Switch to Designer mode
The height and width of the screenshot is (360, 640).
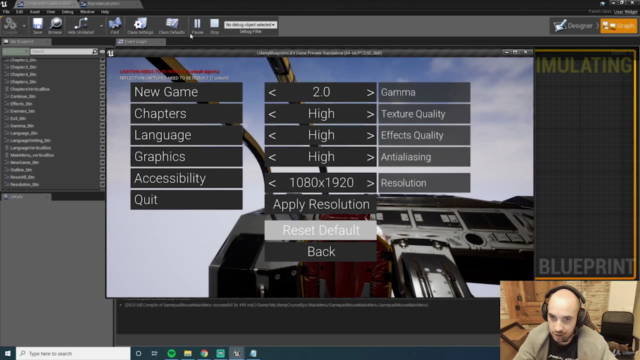573,26
